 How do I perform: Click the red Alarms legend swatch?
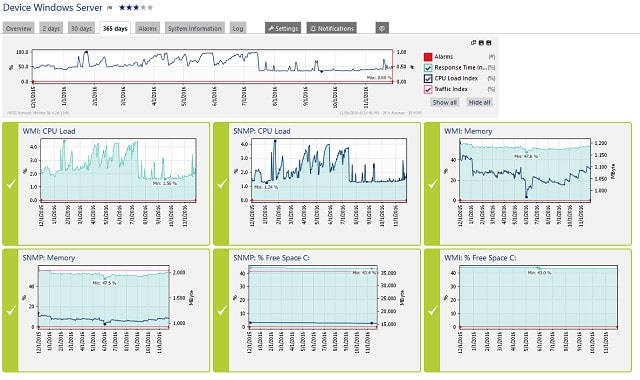(x=428, y=57)
